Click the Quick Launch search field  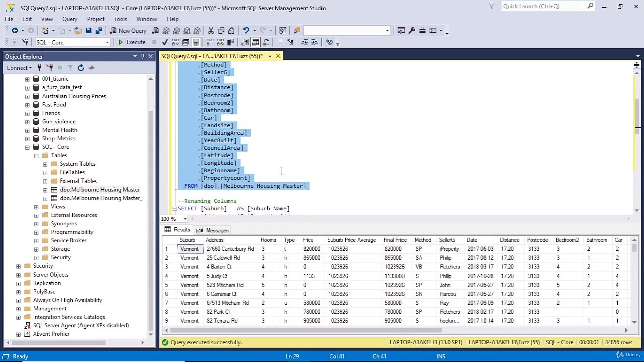click(x=548, y=6)
